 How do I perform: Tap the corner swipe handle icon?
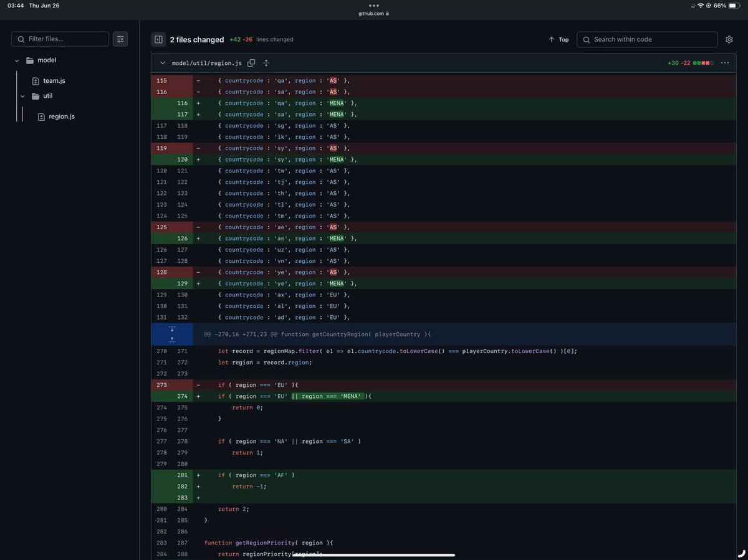pos(741,553)
